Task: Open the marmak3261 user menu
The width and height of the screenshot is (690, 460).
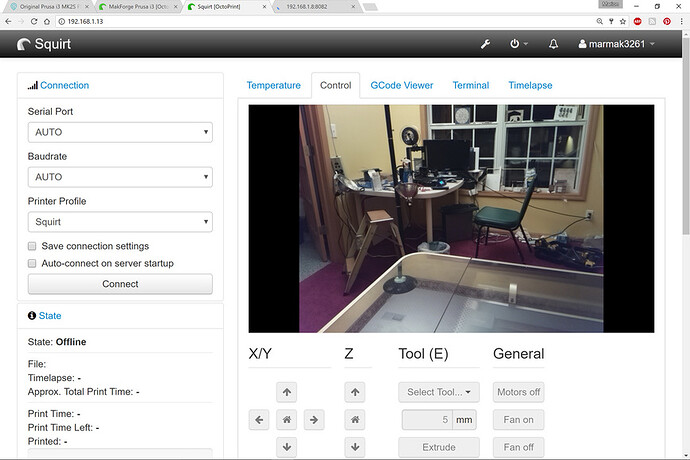Action: pyautogui.click(x=617, y=44)
